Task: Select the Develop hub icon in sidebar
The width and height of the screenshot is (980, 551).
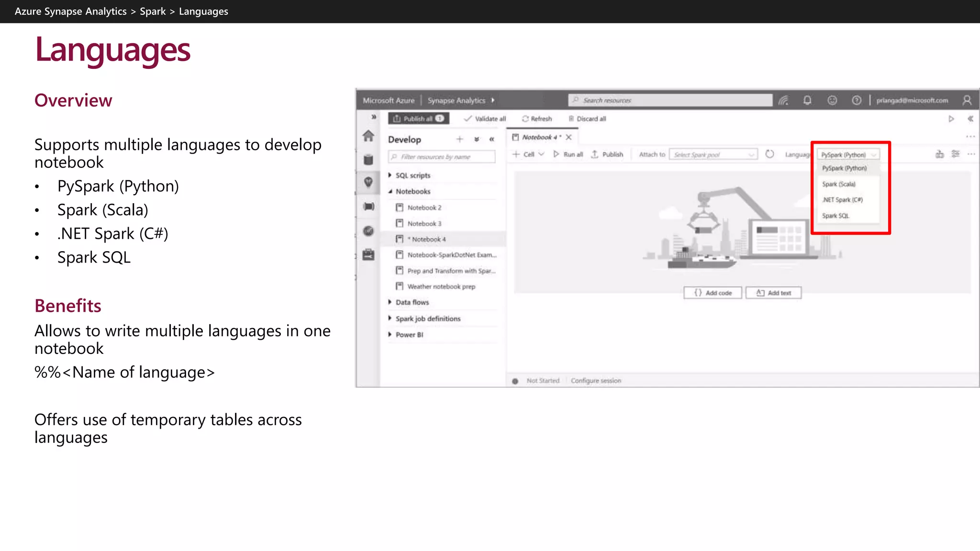Action: (x=368, y=182)
